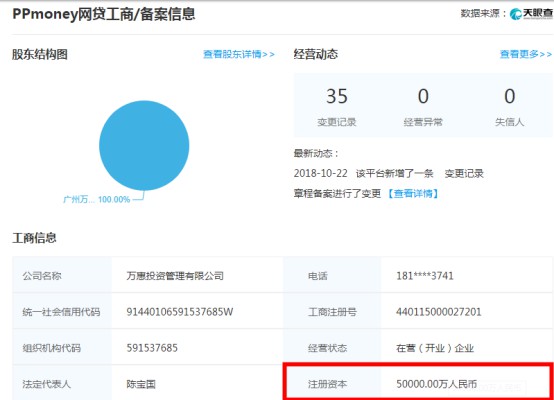Click the 失信人 count 0
The image size is (554, 400).
coord(509,96)
